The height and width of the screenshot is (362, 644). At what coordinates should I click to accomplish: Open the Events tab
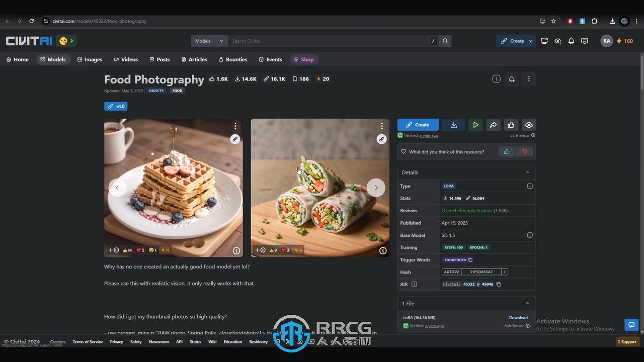pos(271,59)
